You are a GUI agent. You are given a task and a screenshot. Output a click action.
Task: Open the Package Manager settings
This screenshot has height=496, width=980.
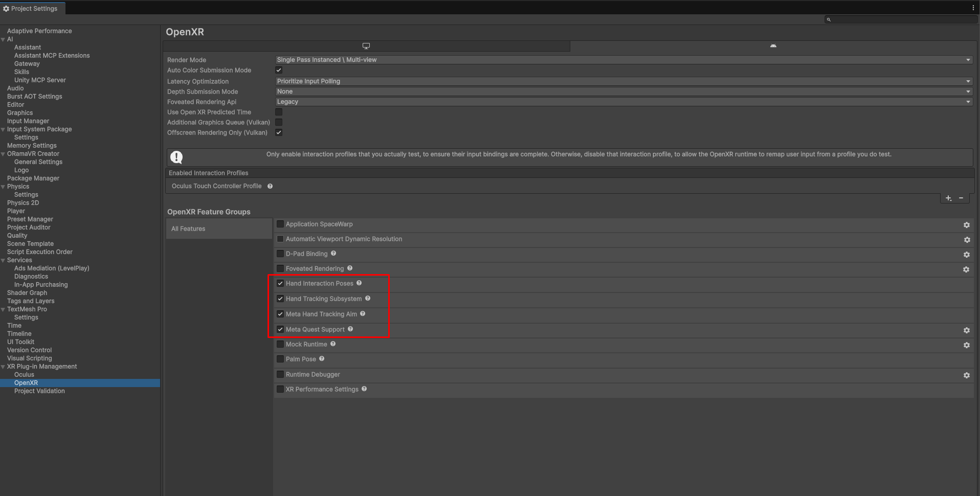(33, 178)
